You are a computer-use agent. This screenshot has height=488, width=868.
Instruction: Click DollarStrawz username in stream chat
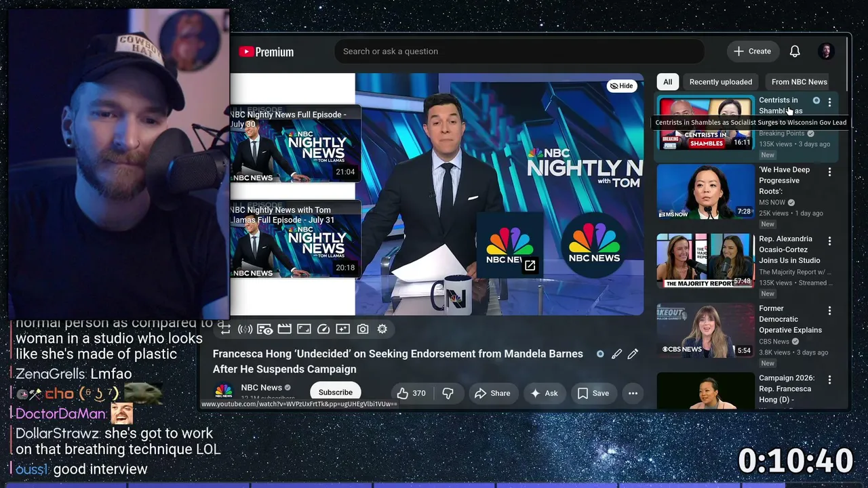point(56,433)
